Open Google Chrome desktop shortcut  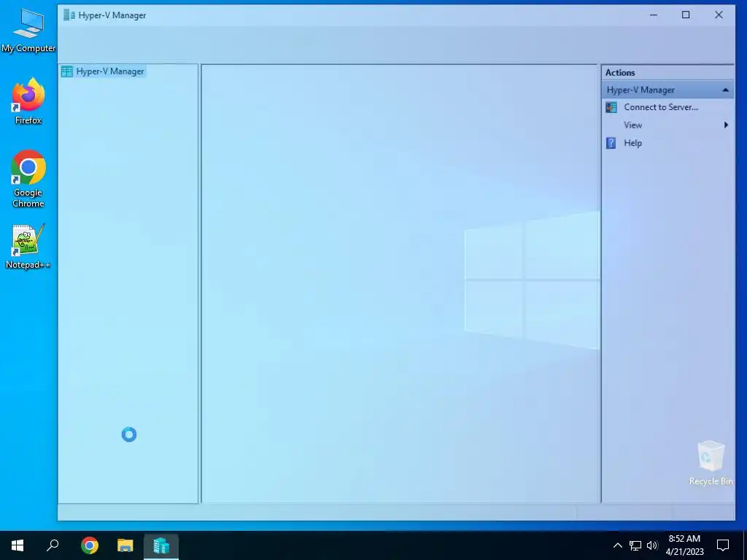tap(28, 179)
